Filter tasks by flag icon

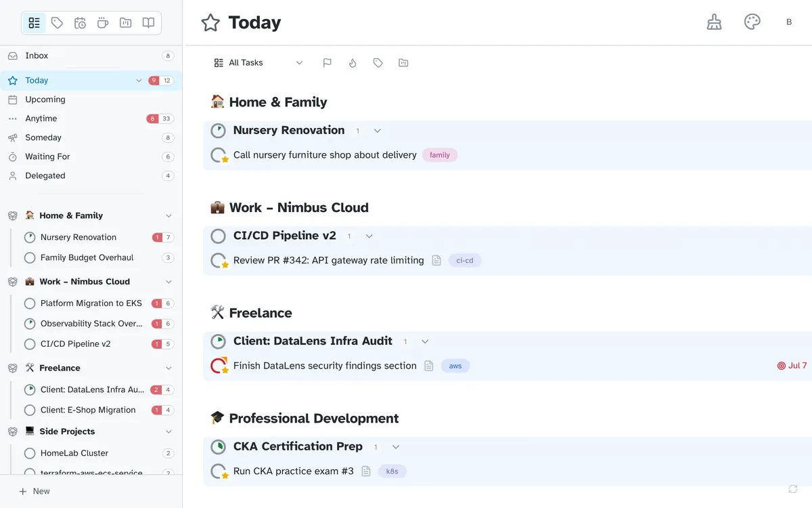click(327, 63)
